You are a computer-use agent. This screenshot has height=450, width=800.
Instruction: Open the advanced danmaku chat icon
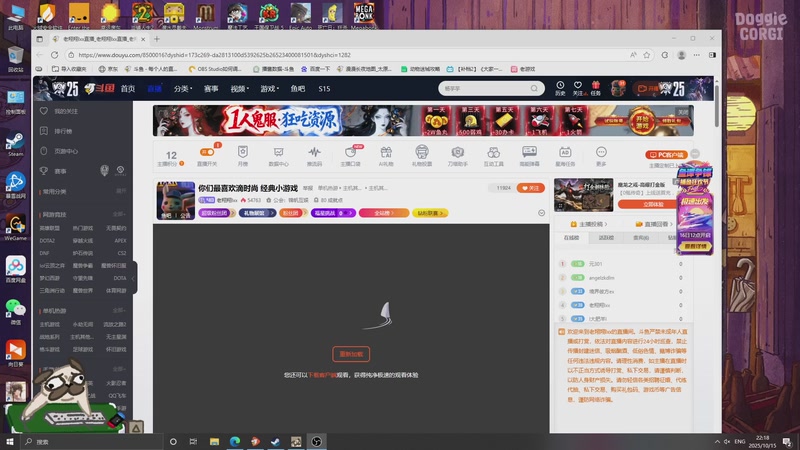point(529,152)
